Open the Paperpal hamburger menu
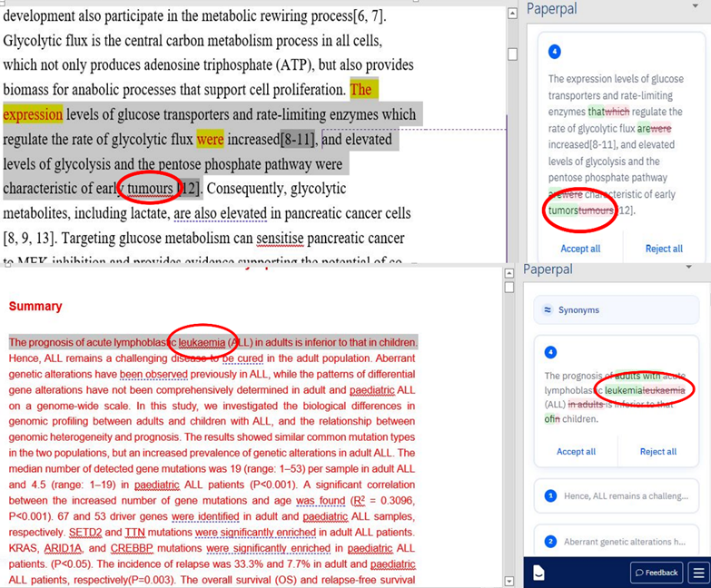The image size is (711, 588). pos(697,573)
